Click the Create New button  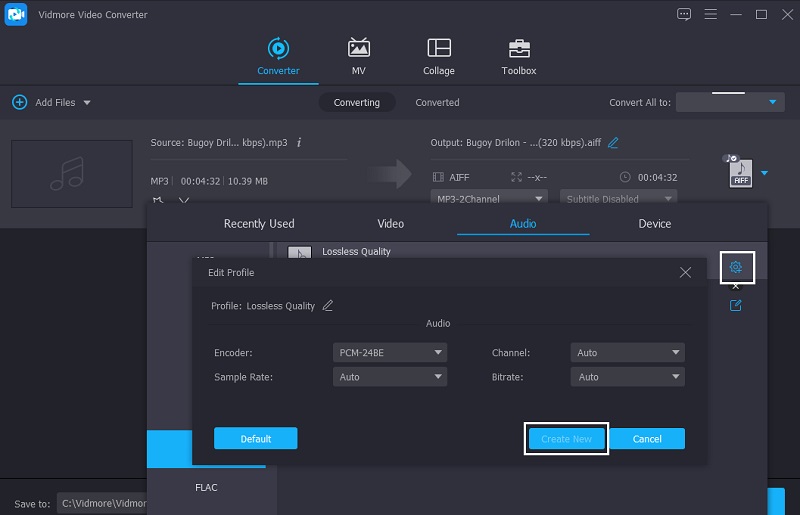point(566,439)
